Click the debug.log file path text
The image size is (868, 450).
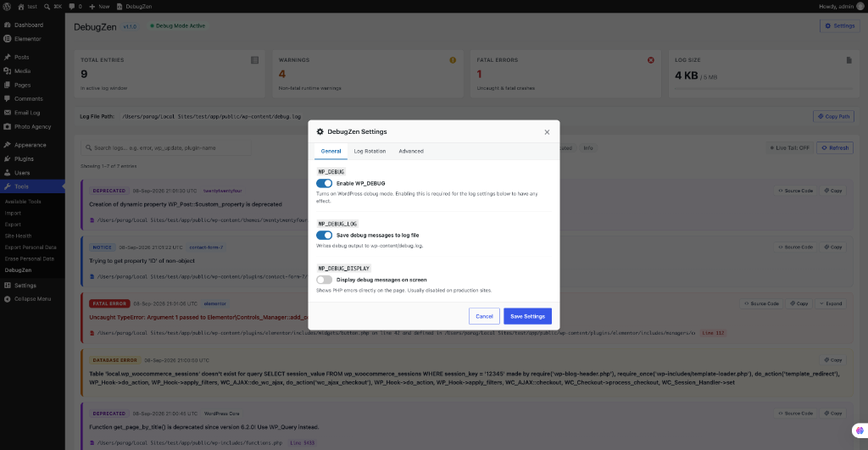(211, 117)
